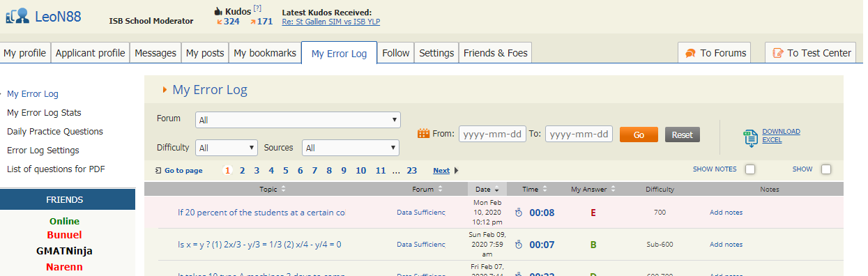The width and height of the screenshot is (868, 276).
Task: Open the Kudos help question mark
Action: 257,8
